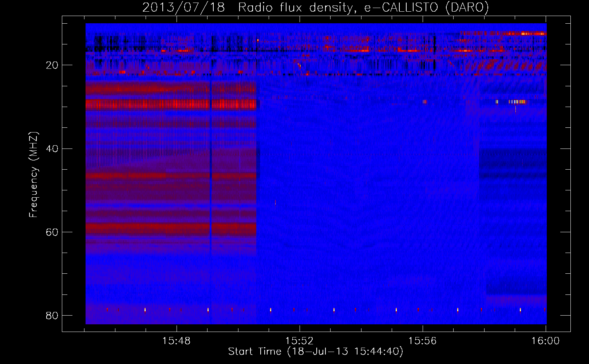
Task: Click the 15:48 time tick label
Action: coord(176,341)
